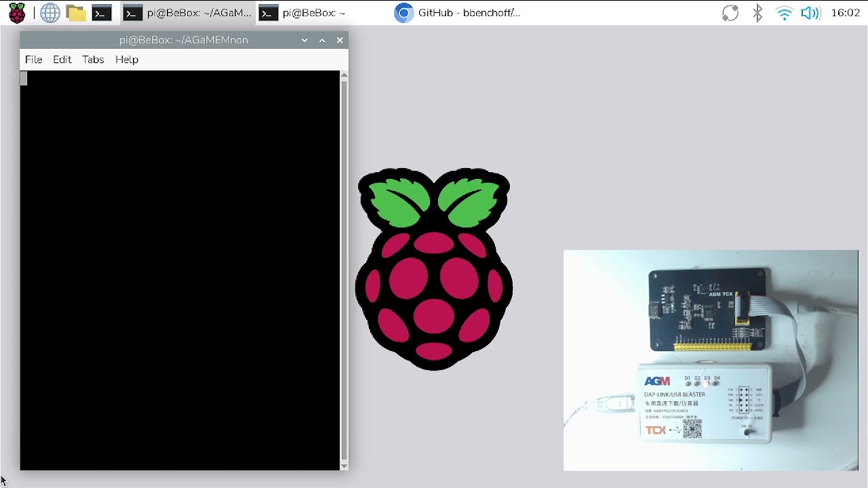Click the terminal vertical scrollbar

[344, 270]
